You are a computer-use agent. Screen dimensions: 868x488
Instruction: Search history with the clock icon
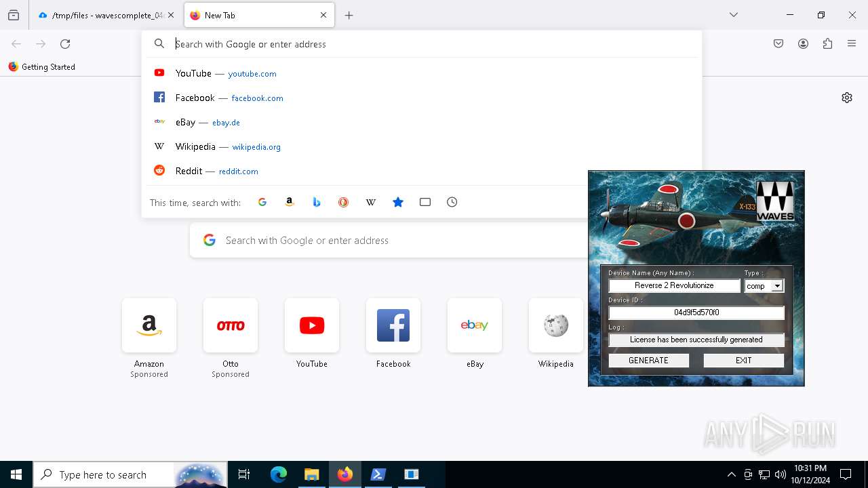coord(452,202)
